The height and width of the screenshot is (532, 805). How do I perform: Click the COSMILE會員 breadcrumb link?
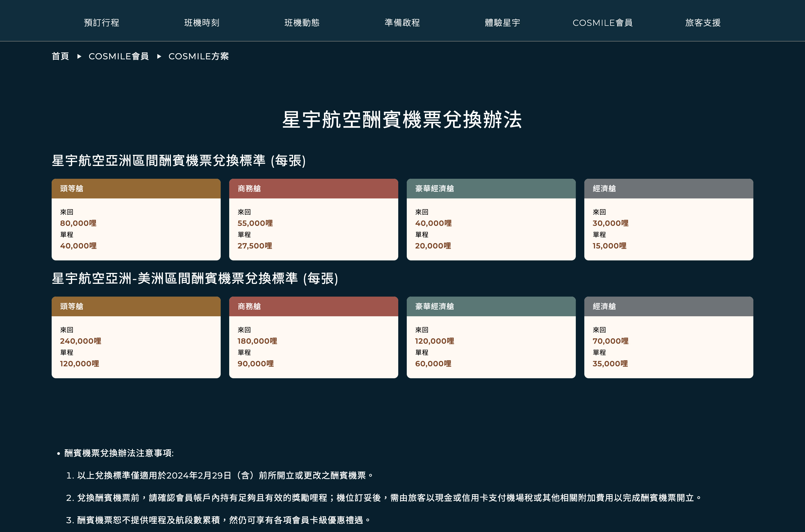pyautogui.click(x=119, y=56)
